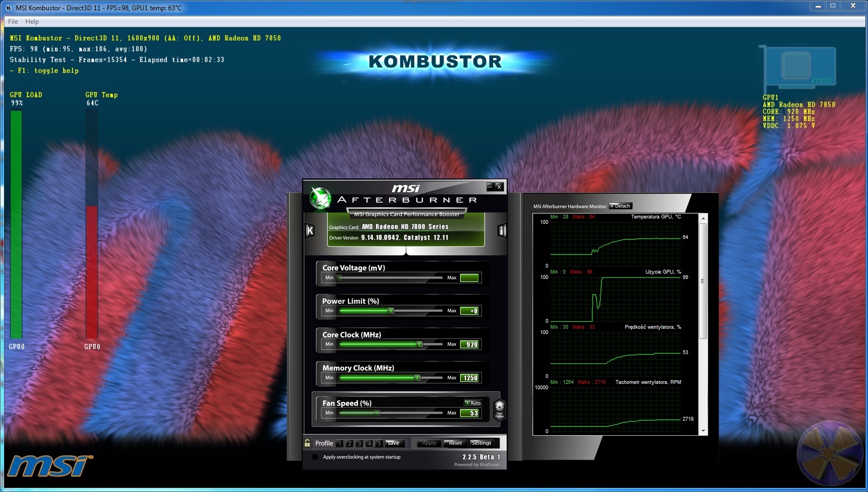This screenshot has width=868, height=492.
Task: Click the Core Voltage value field
Action: pyautogui.click(x=469, y=278)
